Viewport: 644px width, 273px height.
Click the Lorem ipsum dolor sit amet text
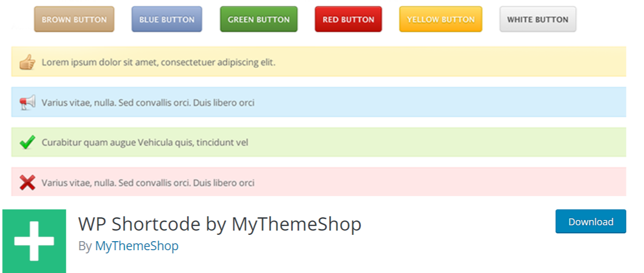tap(158, 63)
